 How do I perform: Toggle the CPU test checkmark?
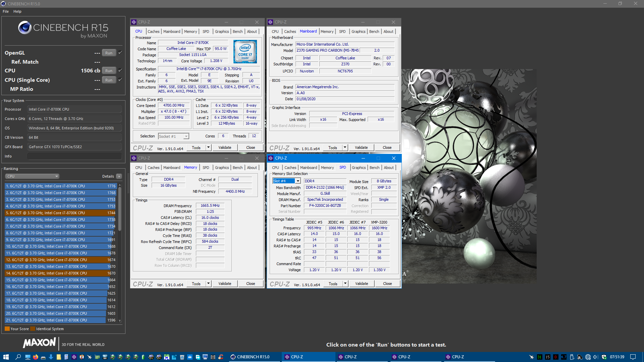coord(120,70)
